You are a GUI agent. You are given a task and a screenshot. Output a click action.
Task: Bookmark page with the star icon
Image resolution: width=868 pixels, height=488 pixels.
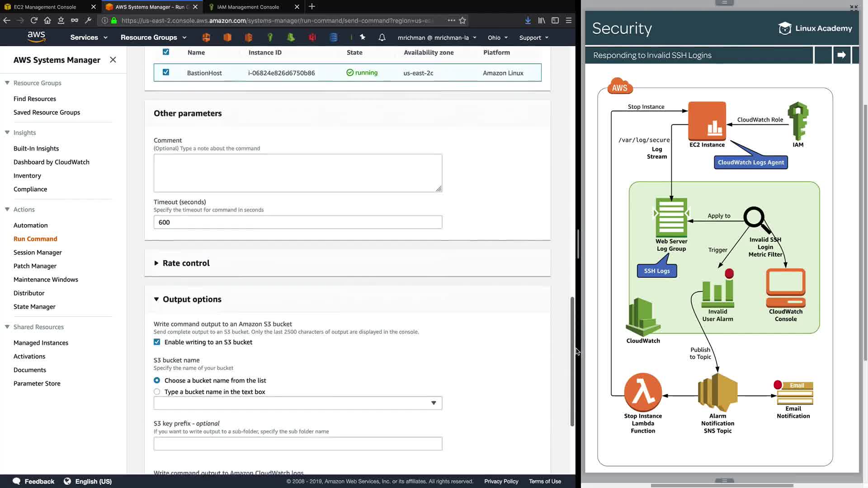(x=462, y=20)
